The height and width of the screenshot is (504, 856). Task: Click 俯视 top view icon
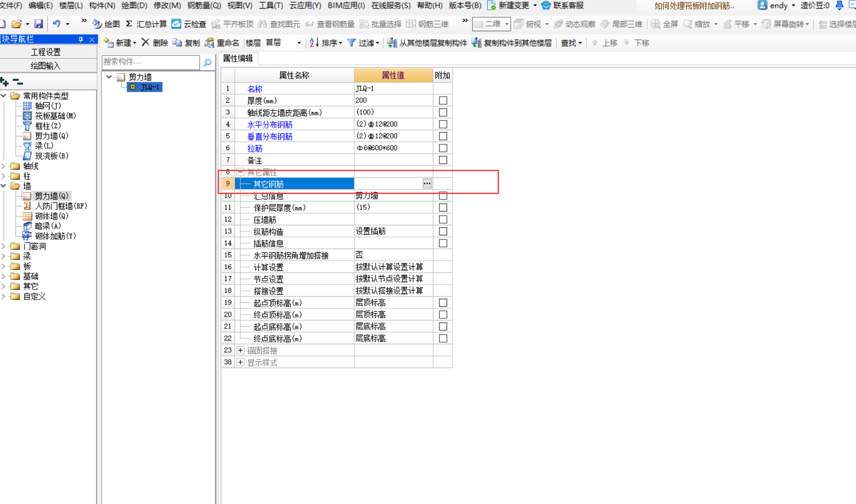point(519,24)
